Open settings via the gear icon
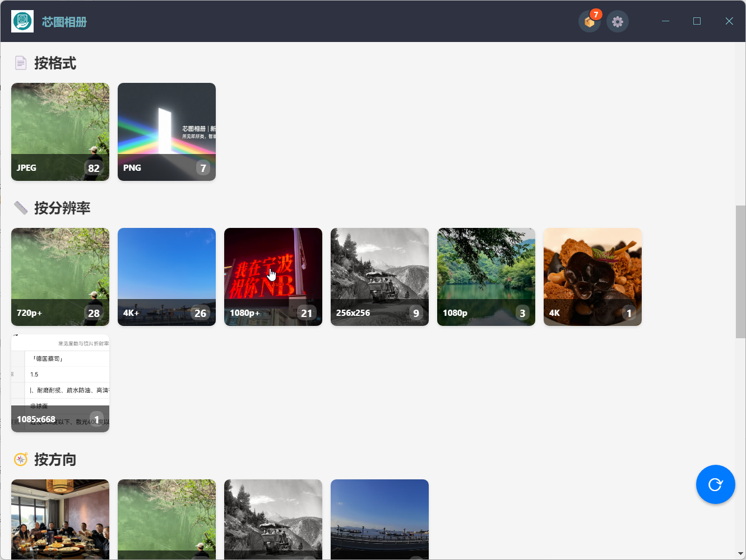Viewport: 746px width, 560px height. [617, 22]
